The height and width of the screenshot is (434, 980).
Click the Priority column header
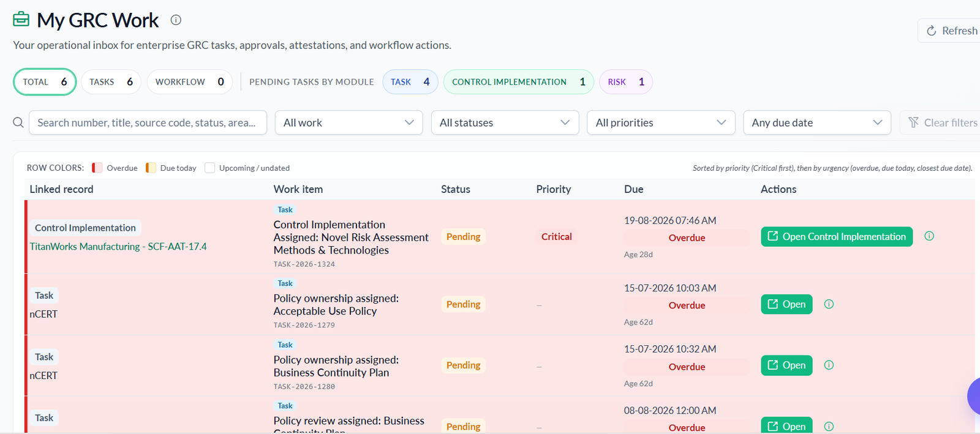553,189
